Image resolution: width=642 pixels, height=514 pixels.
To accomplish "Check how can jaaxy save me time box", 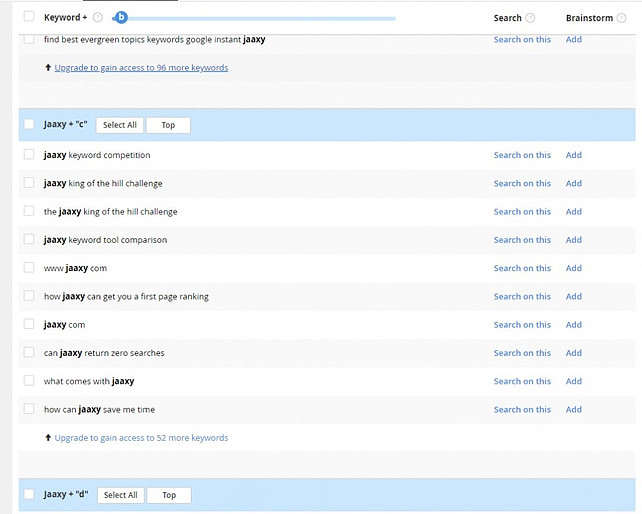I will click(x=29, y=409).
